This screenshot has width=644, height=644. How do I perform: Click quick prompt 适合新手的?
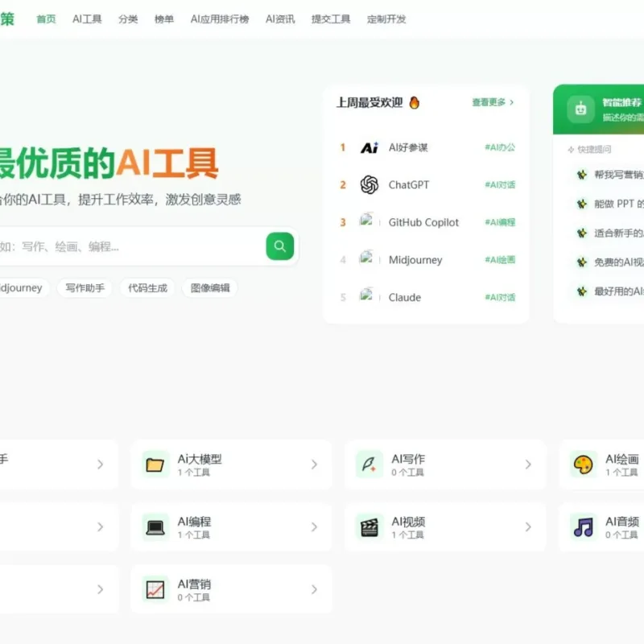(x=618, y=233)
